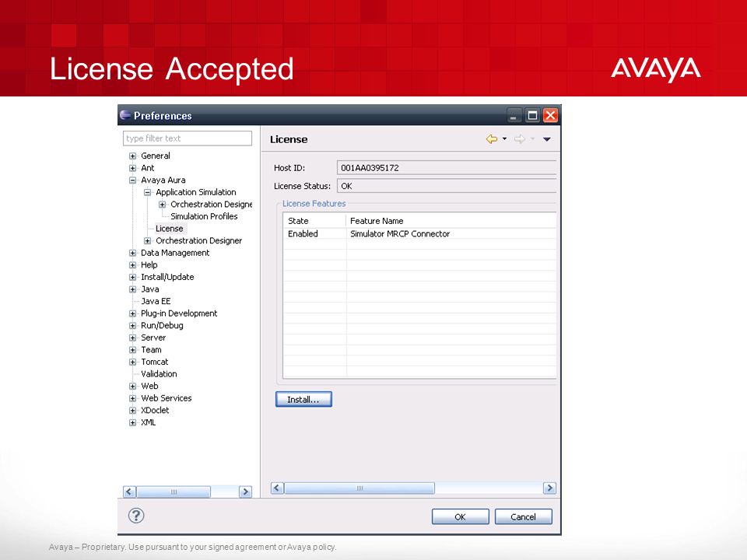This screenshot has width=747, height=560.
Task: Select Java EE in the tree
Action: 156,301
